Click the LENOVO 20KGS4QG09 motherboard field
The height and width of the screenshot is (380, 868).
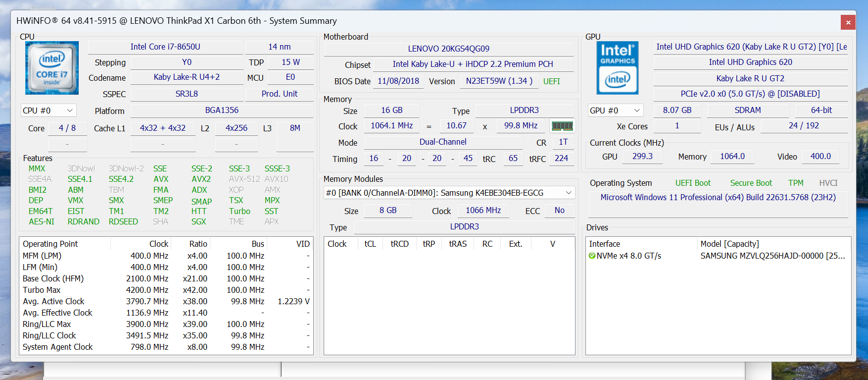pyautogui.click(x=449, y=49)
